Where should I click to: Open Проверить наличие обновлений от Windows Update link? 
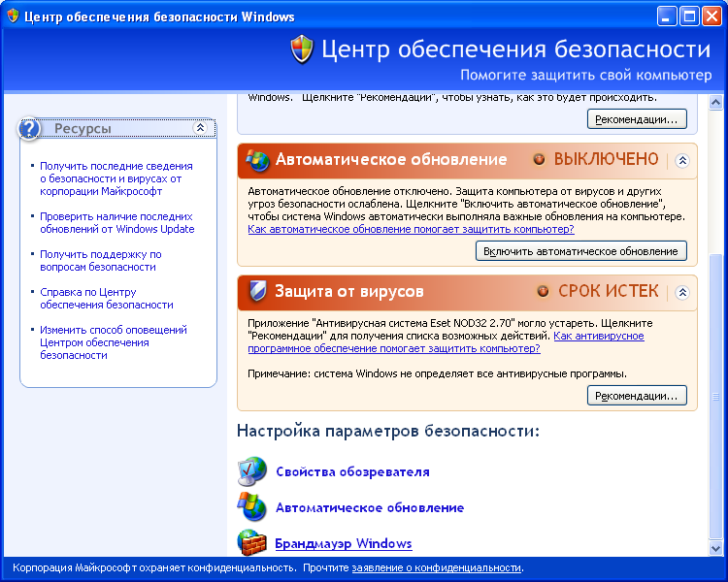(117, 223)
